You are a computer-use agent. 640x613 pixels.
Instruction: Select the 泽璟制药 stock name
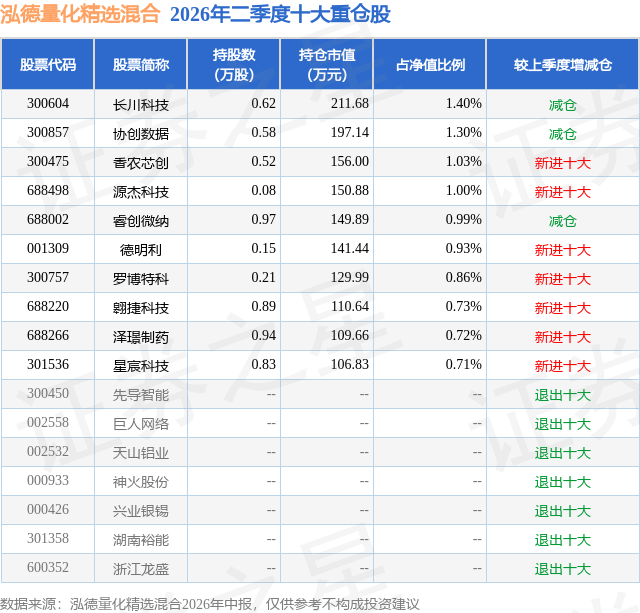click(x=141, y=337)
